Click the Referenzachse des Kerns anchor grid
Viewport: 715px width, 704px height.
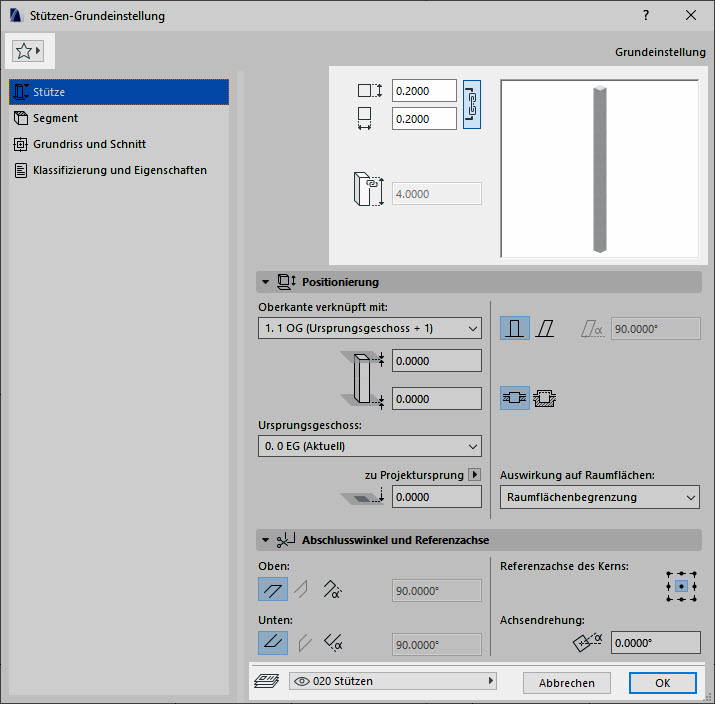coord(681,586)
